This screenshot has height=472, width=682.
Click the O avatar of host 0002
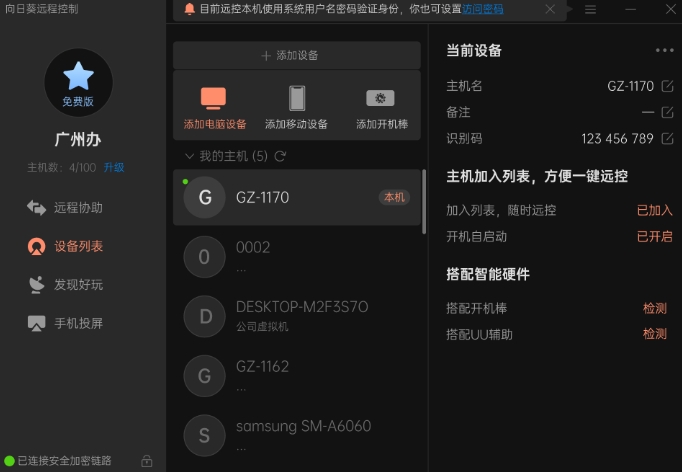pos(204,257)
